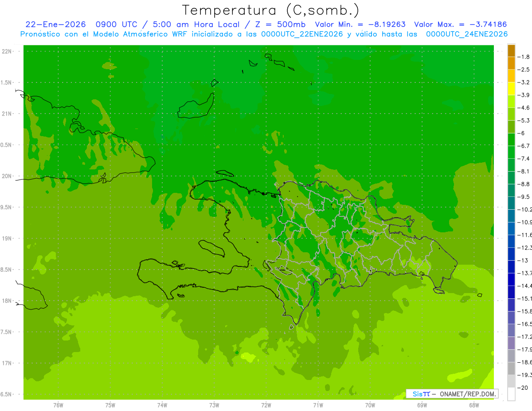Click the "76W" longitude label
532x411 pixels.
tap(58, 405)
